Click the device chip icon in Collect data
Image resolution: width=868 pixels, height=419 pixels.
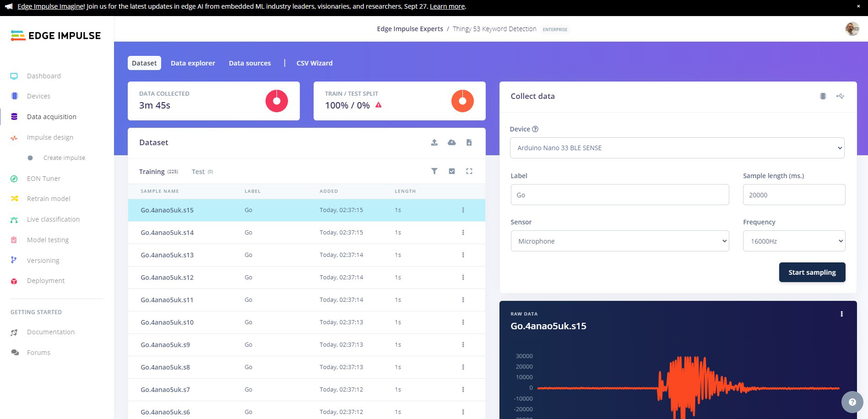[x=823, y=96]
